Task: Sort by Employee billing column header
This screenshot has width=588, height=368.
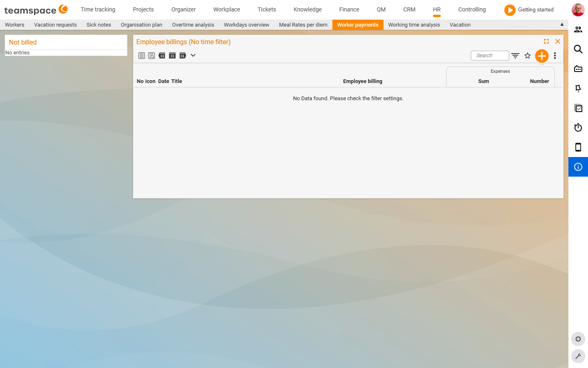Action: pyautogui.click(x=363, y=81)
